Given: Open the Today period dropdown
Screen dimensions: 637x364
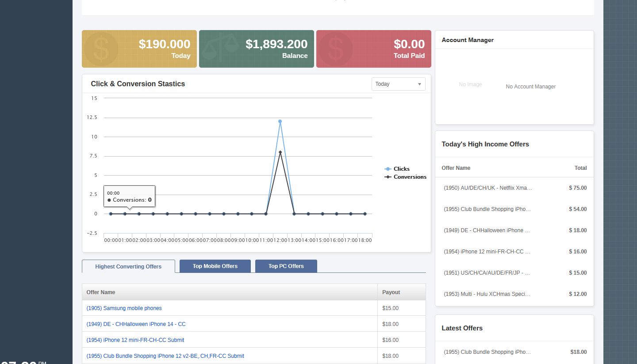Looking at the screenshot, I should point(398,84).
